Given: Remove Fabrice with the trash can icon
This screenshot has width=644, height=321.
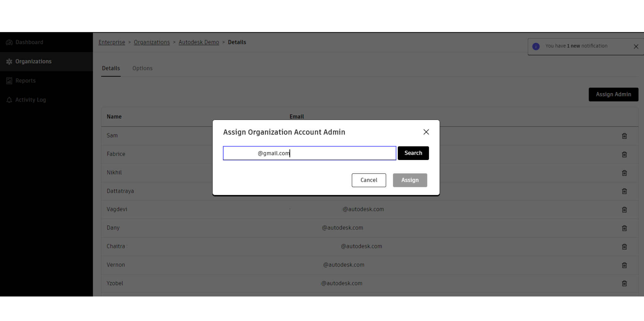Looking at the screenshot, I should (624, 154).
